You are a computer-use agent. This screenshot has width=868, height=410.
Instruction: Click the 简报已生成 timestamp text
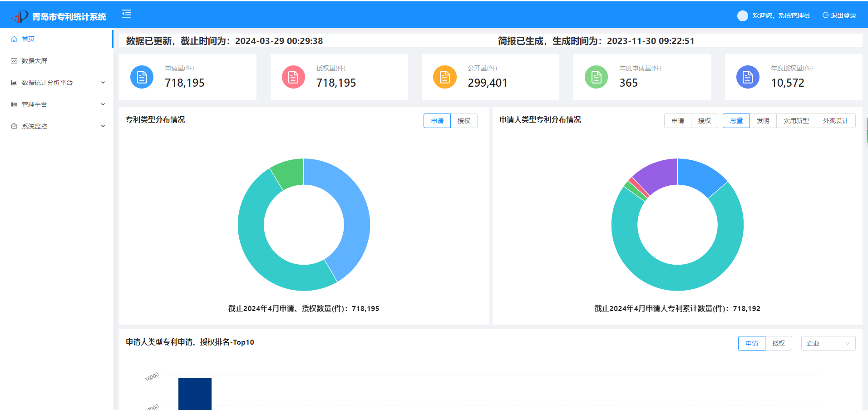coord(596,41)
